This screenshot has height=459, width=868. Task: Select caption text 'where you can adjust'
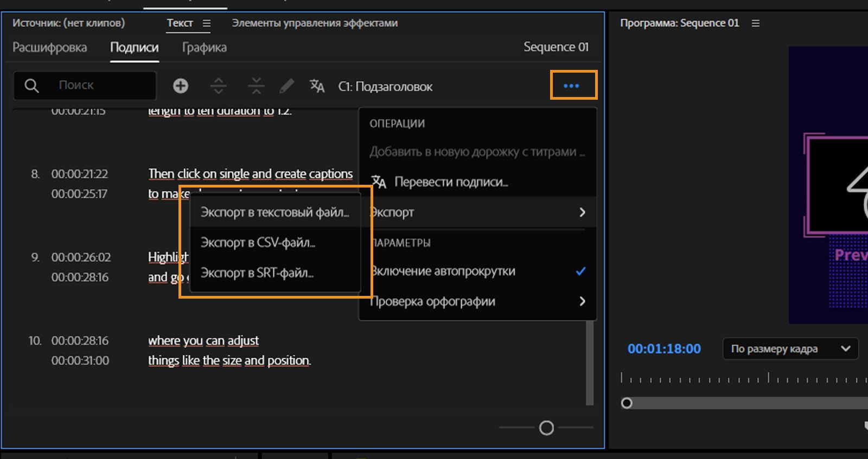(x=203, y=340)
